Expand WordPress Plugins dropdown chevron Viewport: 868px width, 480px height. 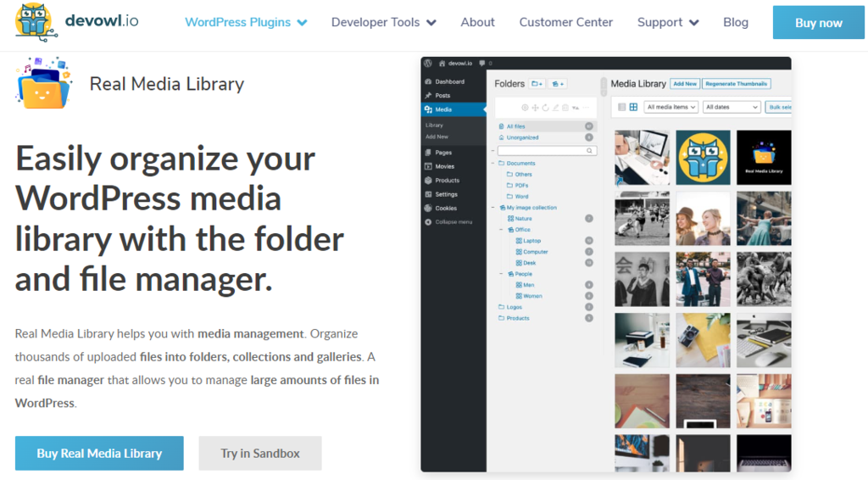(302, 23)
